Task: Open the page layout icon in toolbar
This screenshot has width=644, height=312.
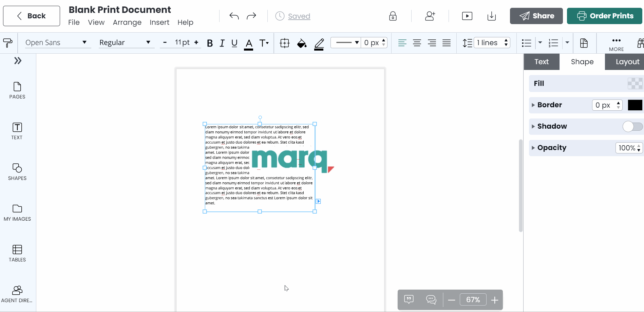Action: click(584, 43)
